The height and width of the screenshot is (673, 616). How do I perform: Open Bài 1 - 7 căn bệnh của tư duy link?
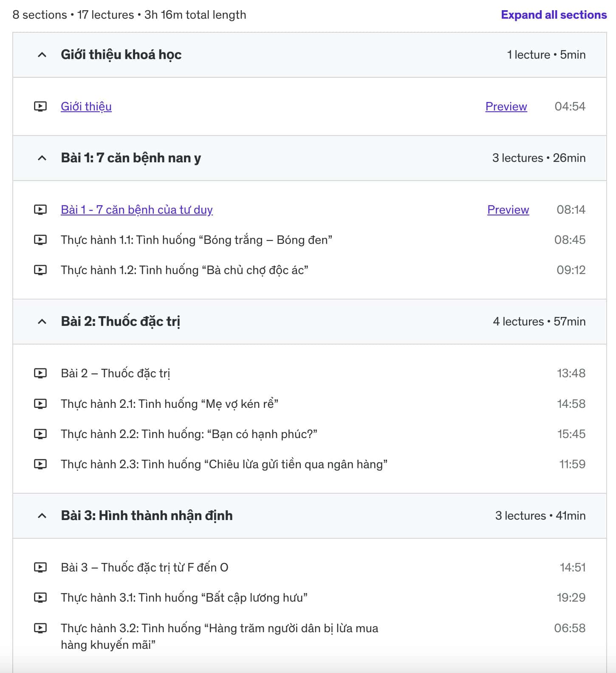pos(137,209)
